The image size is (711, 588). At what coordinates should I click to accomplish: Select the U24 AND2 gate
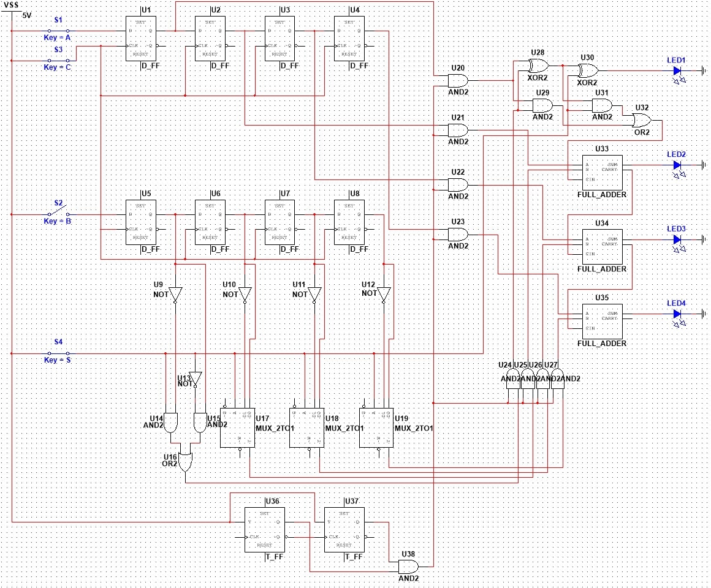513,379
